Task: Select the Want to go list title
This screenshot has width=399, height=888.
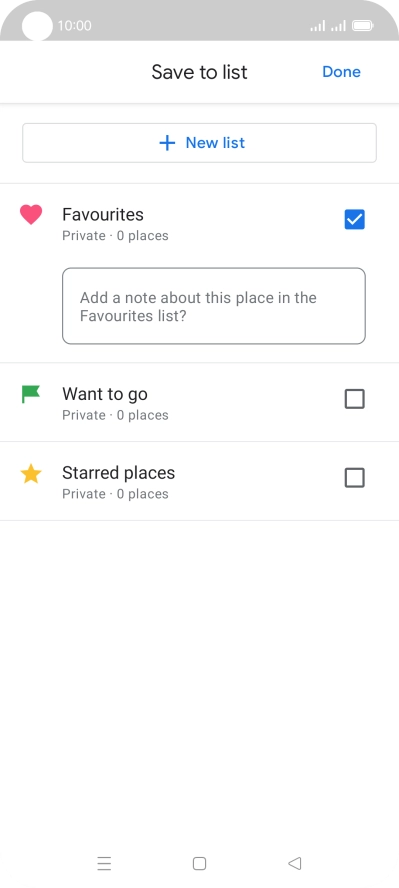Action: pos(105,394)
